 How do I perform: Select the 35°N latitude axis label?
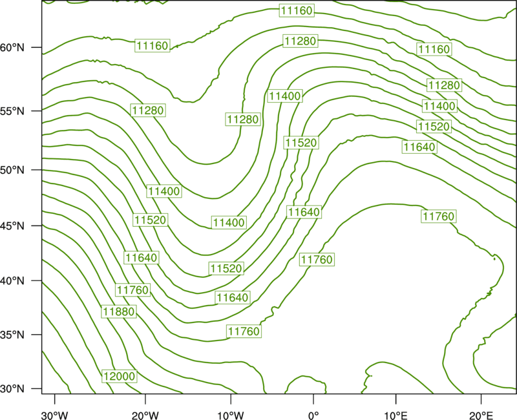[12, 335]
